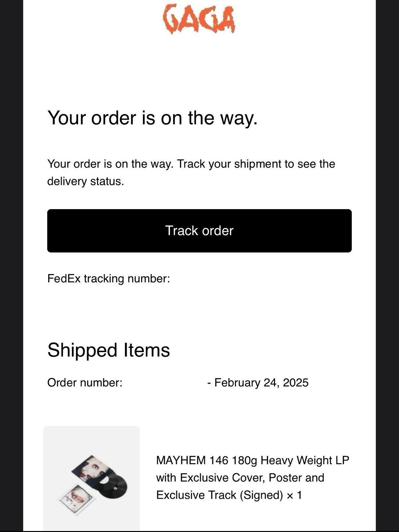Click the black right margin outside email
Viewport: 399px width, 532px height.
(x=387, y=266)
